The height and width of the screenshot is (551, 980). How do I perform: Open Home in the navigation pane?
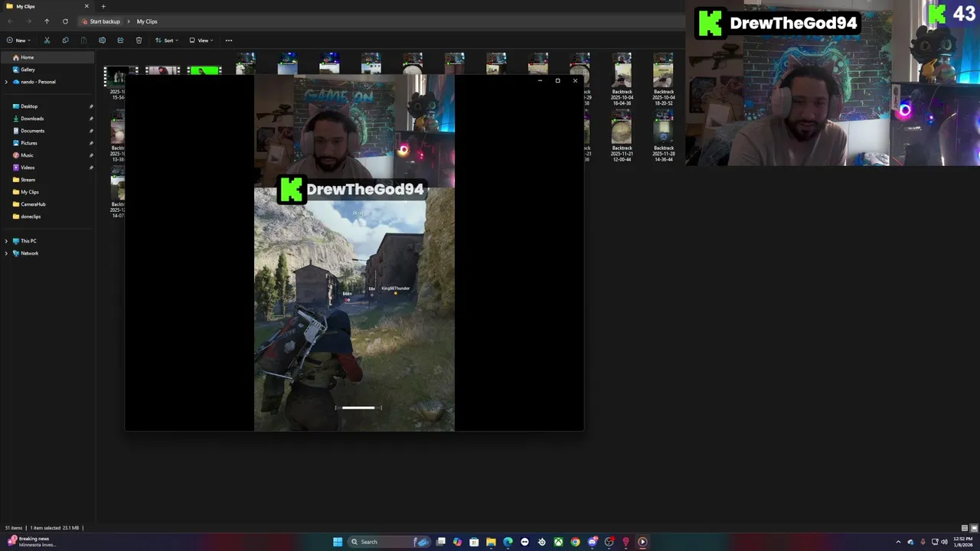[x=47, y=57]
